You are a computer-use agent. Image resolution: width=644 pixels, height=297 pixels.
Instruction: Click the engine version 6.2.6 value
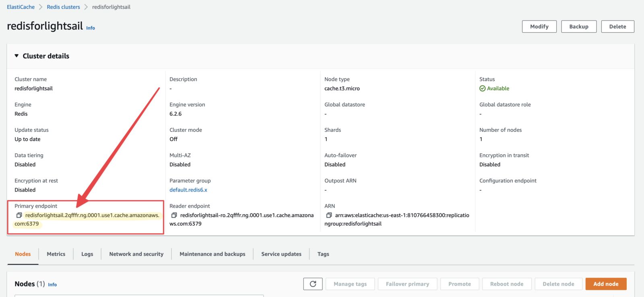(x=175, y=114)
